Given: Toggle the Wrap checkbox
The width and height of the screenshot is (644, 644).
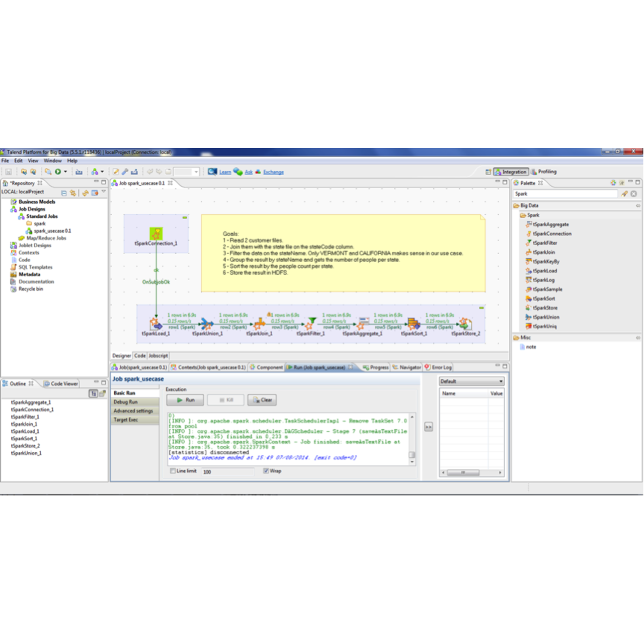Looking at the screenshot, I should point(266,471).
